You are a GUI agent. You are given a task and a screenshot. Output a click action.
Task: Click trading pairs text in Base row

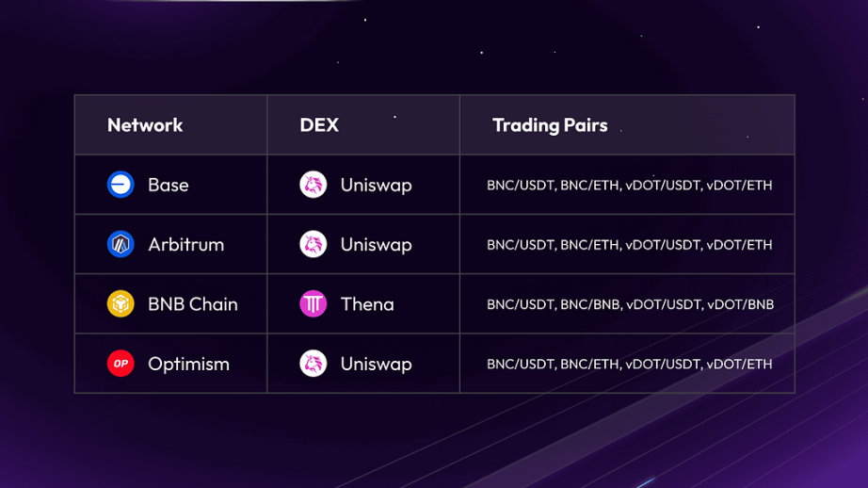pyautogui.click(x=630, y=185)
